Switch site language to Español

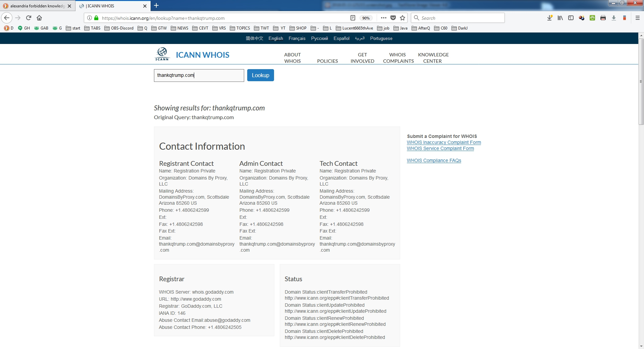coord(341,38)
